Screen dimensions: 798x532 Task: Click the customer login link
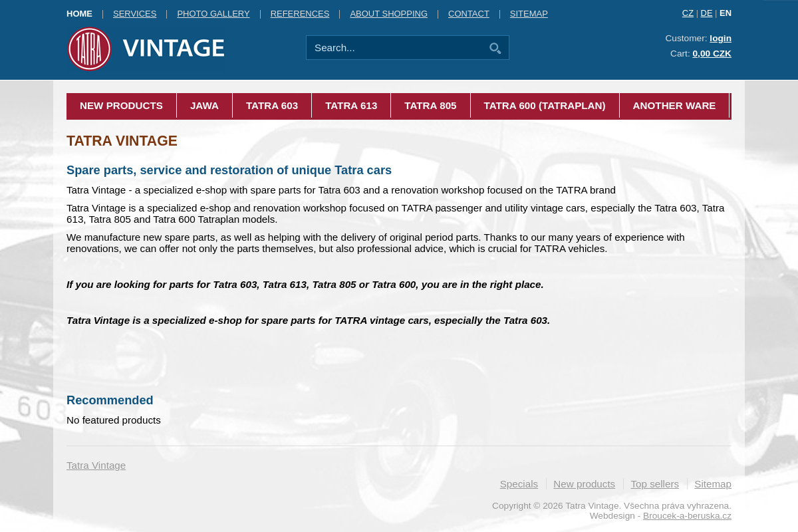[x=720, y=38]
